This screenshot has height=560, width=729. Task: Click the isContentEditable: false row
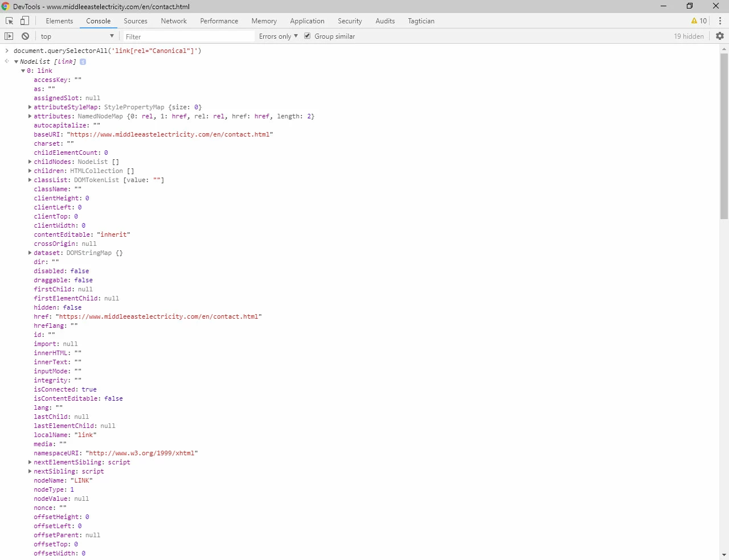click(x=78, y=398)
